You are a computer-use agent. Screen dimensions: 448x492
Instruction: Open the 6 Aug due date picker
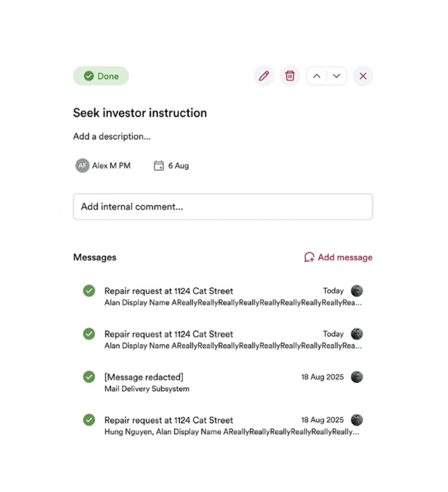tap(171, 166)
